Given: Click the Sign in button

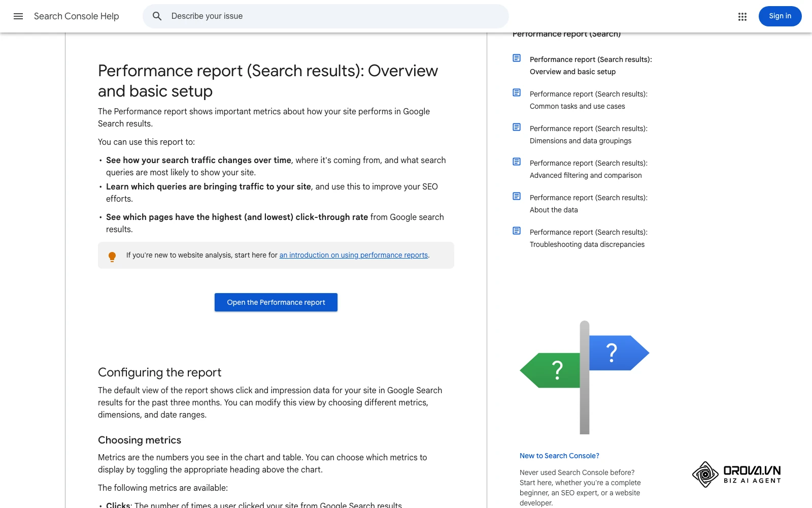Looking at the screenshot, I should (x=780, y=16).
